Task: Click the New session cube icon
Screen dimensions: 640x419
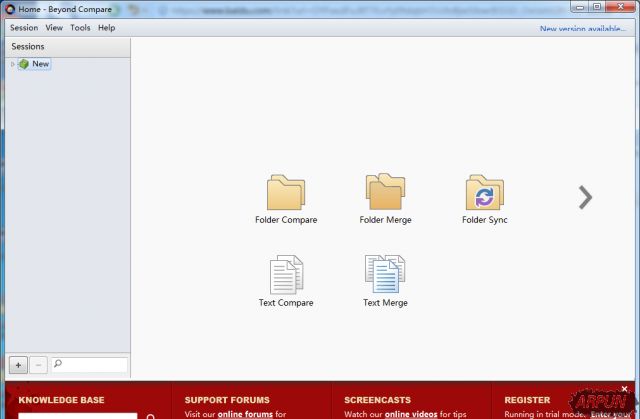Action: click(x=24, y=64)
